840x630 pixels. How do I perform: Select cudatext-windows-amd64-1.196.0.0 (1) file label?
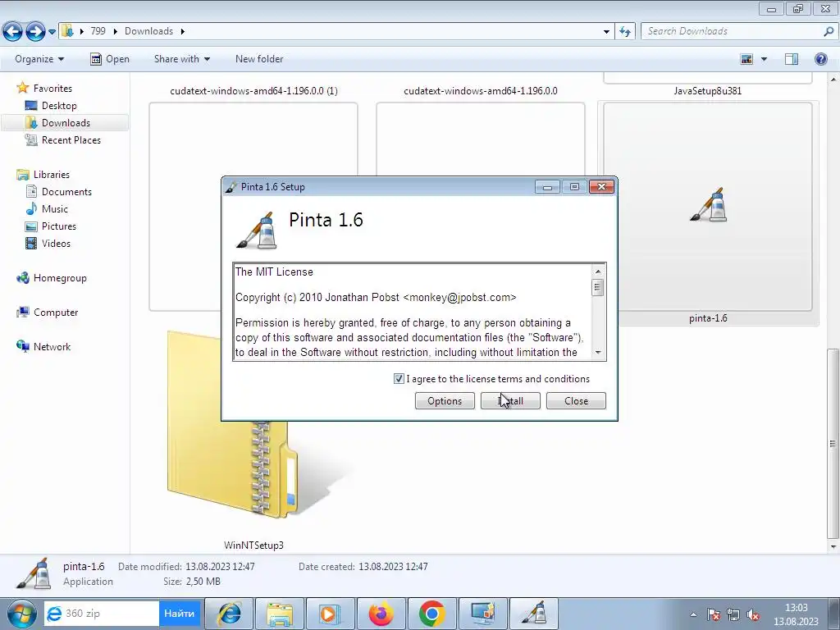[254, 91]
